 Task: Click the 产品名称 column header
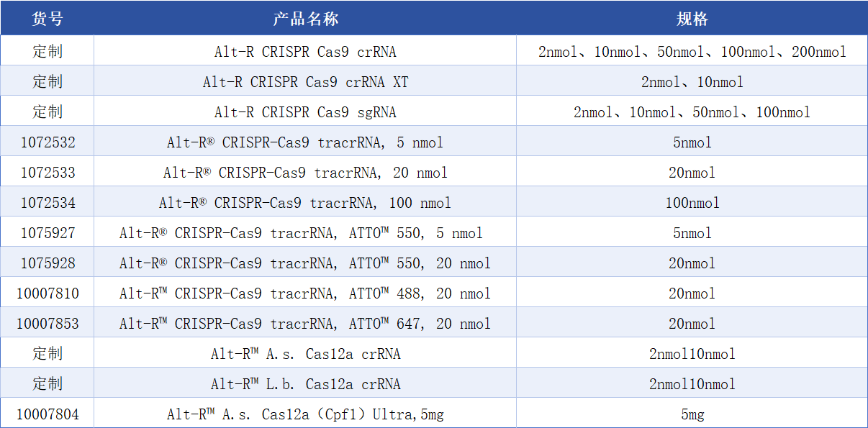[x=305, y=19]
